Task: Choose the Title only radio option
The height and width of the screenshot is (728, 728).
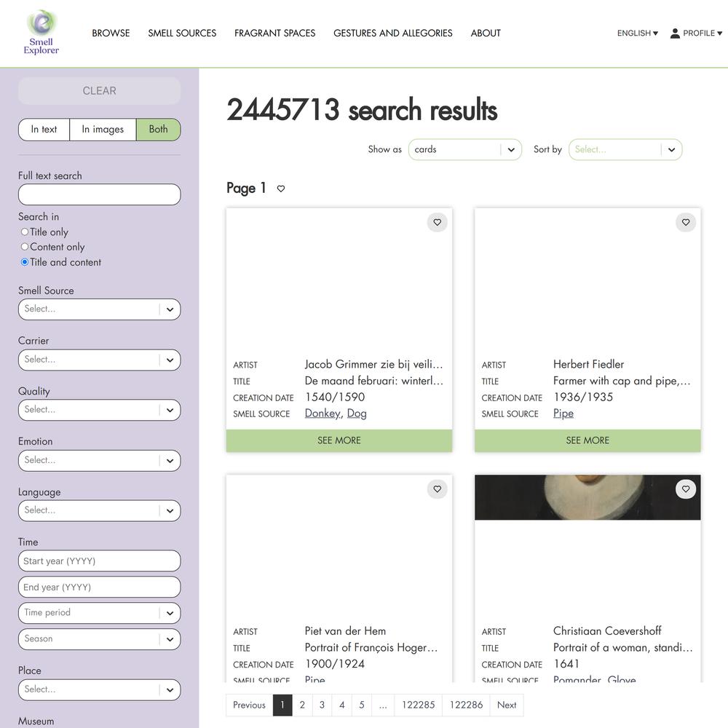Action: (x=25, y=232)
